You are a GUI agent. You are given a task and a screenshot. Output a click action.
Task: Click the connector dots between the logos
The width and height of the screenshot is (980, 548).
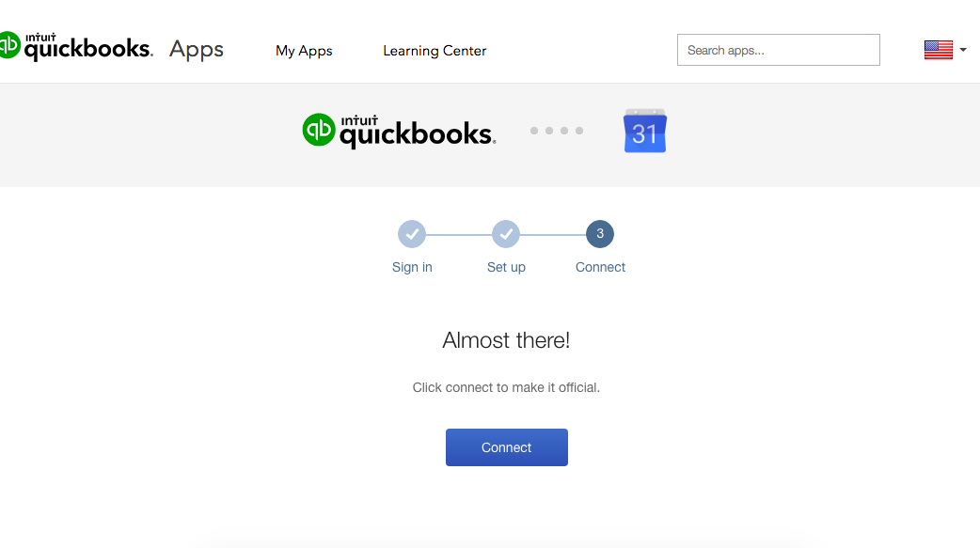coord(557,131)
